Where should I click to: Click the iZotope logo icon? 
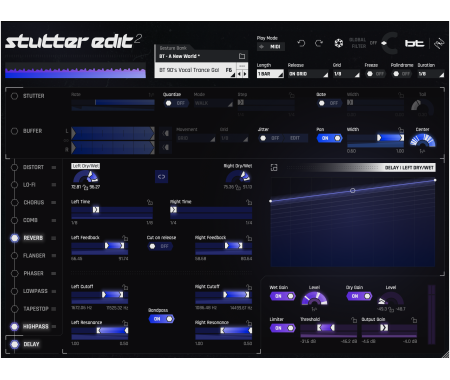(x=439, y=43)
